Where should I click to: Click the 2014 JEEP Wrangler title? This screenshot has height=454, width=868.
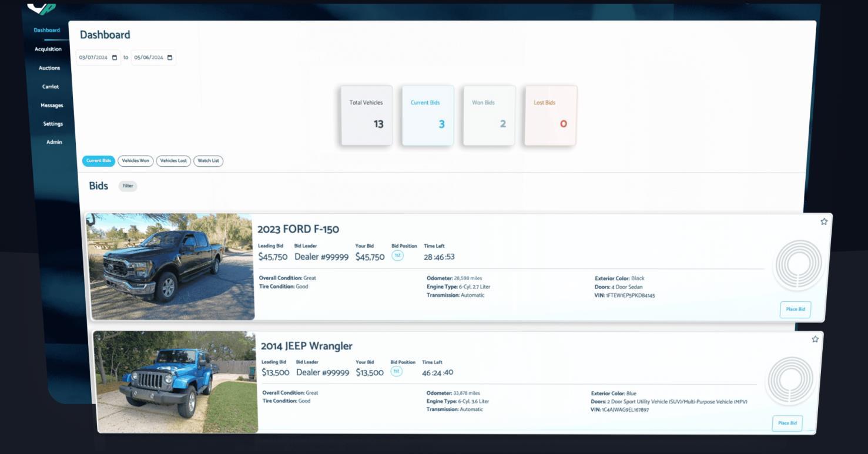click(x=307, y=346)
